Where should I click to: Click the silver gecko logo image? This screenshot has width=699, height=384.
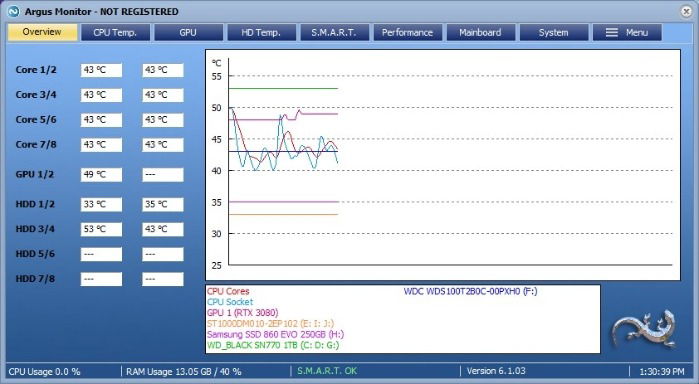pyautogui.click(x=644, y=330)
